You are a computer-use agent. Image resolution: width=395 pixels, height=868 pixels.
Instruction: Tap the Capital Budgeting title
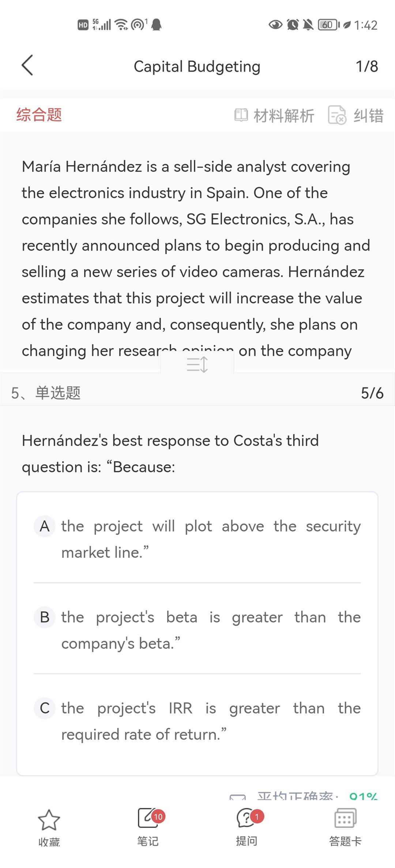click(197, 66)
